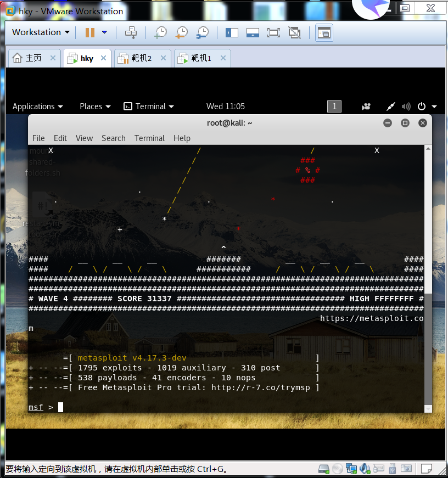The width and height of the screenshot is (448, 478).
Task: Click the pen tray icon in Kali panel
Action: click(x=391, y=106)
